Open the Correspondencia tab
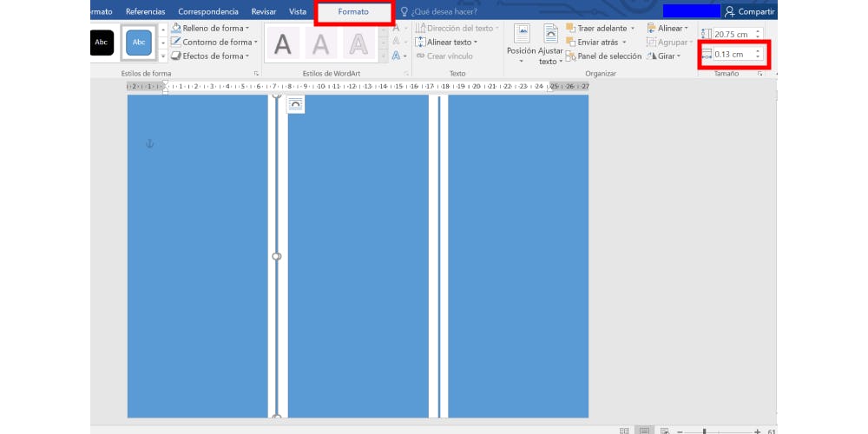Image resolution: width=868 pixels, height=434 pixels. 208,11
